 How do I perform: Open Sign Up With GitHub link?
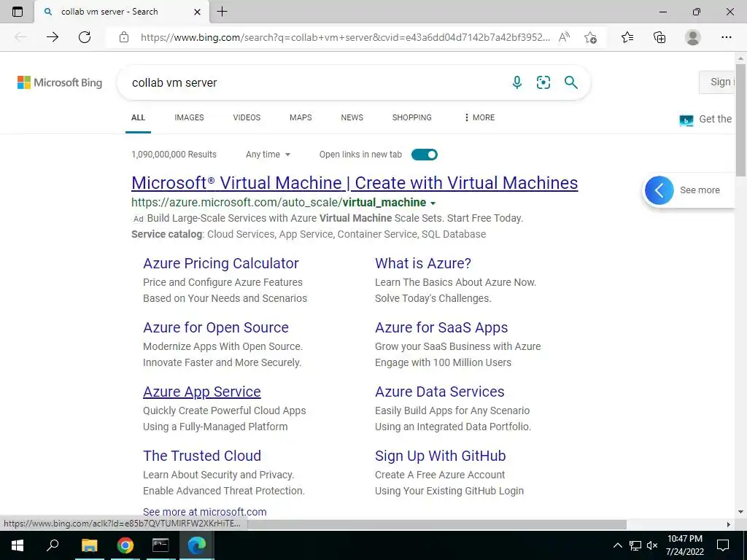440,456
